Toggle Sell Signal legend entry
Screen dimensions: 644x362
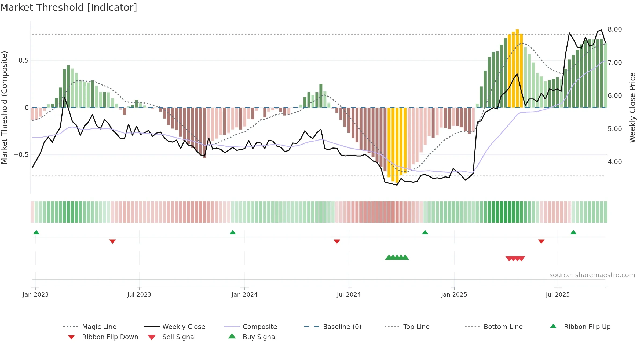[172, 337]
